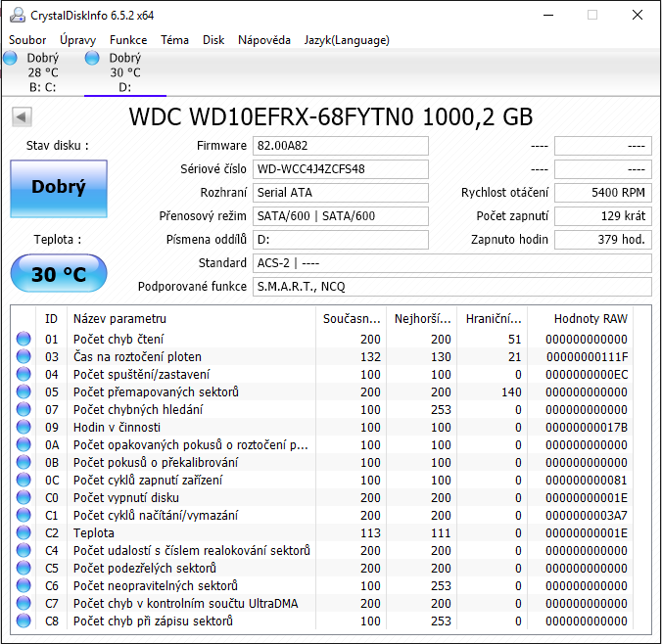
Task: Click the previous disk arrow button
Action: pyautogui.click(x=22, y=116)
